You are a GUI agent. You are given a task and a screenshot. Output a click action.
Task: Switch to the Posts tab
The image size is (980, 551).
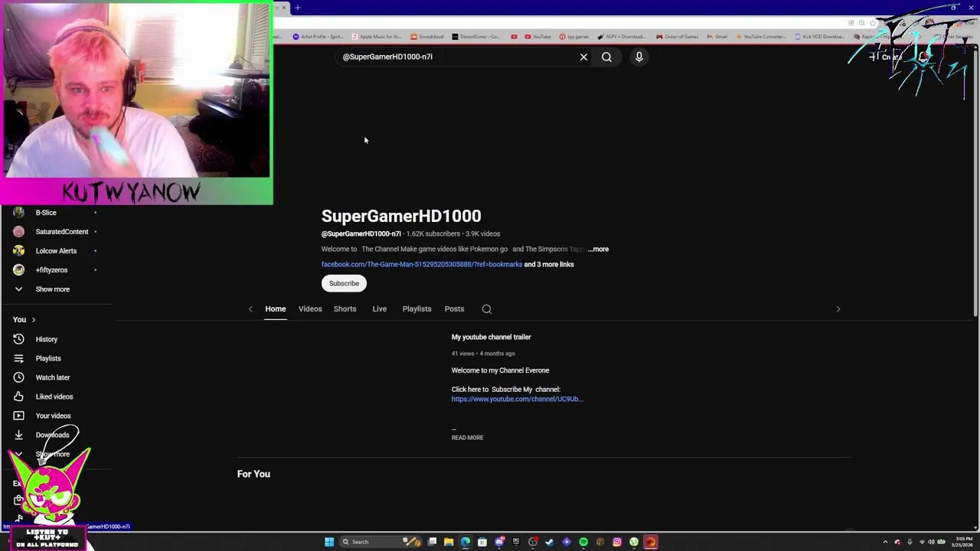coord(454,309)
